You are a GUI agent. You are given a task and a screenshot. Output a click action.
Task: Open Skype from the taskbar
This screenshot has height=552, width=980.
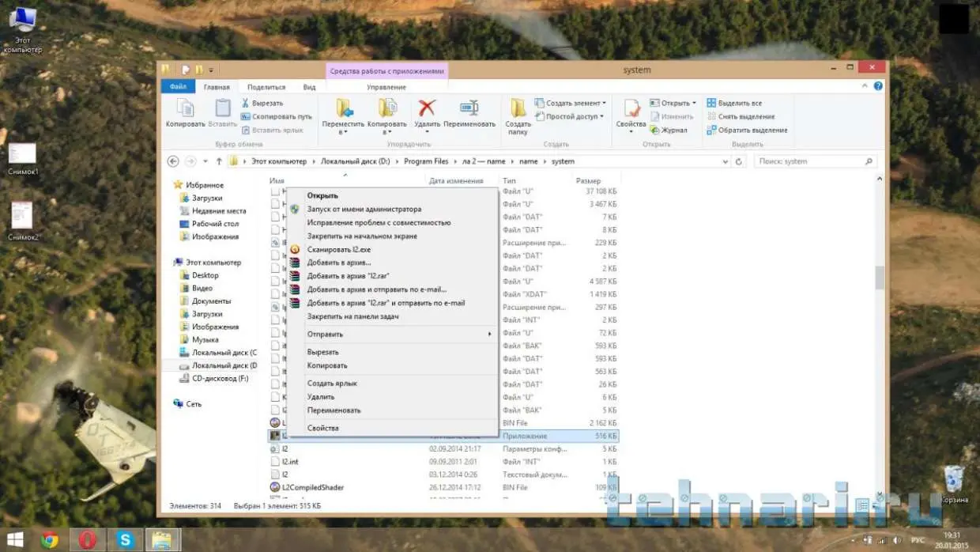(125, 540)
